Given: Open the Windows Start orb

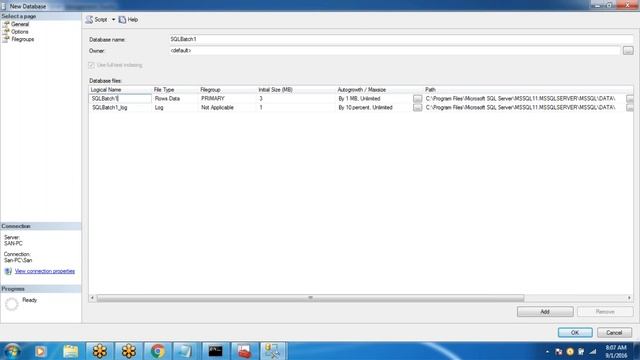Looking at the screenshot, I should pos(12,351).
